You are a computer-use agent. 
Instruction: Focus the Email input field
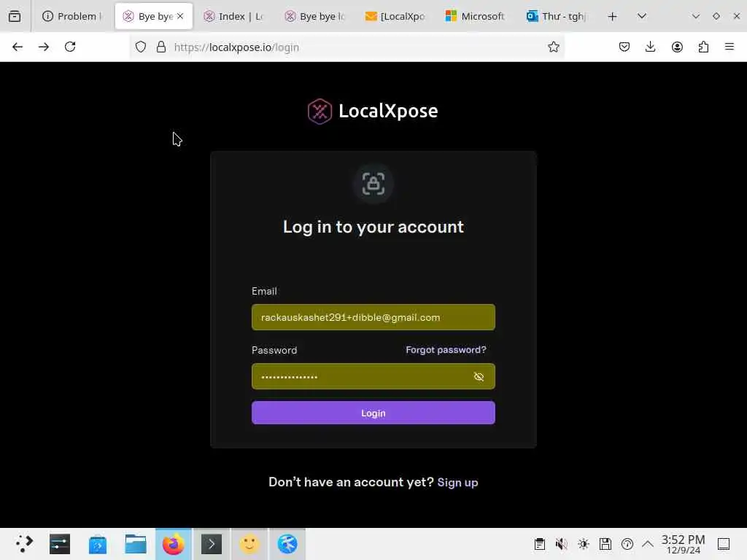373,317
